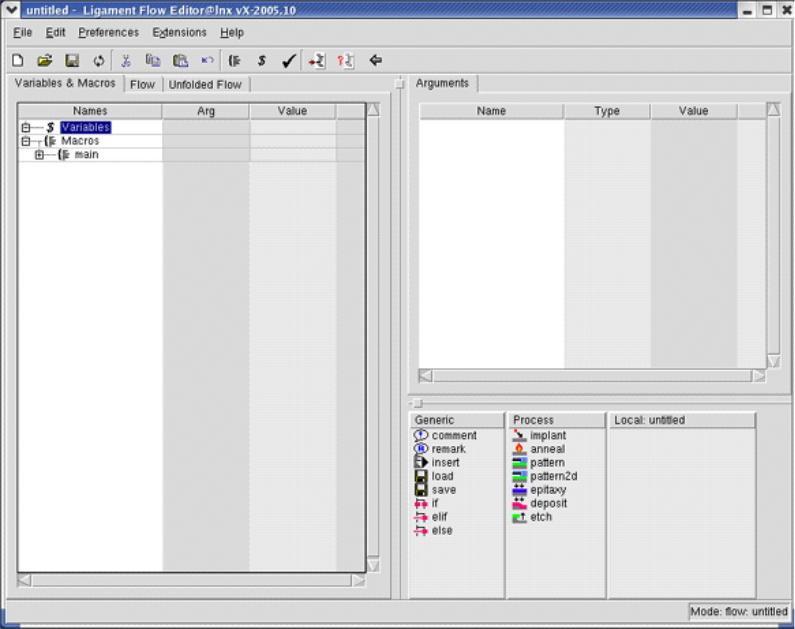Click the left arrow back toolbar icon
Screen dimensions: 795x629
click(375, 60)
